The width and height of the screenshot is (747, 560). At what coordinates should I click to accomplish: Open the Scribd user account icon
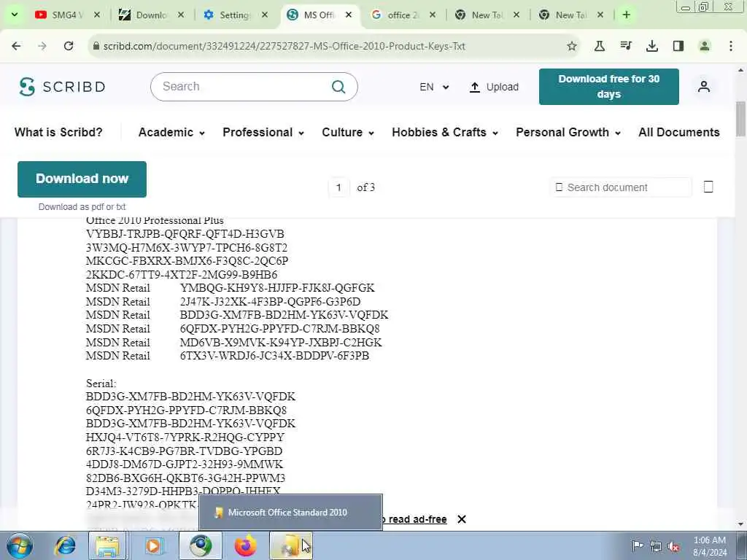click(x=704, y=87)
